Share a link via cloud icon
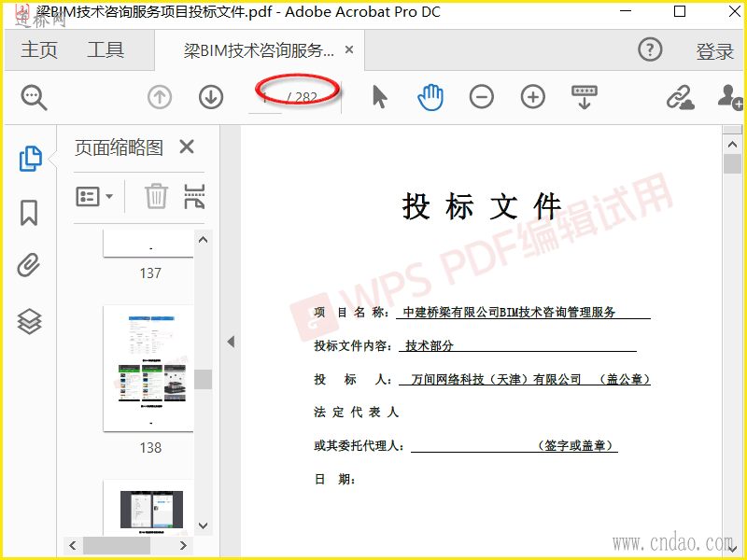The width and height of the screenshot is (747, 560). (x=680, y=98)
